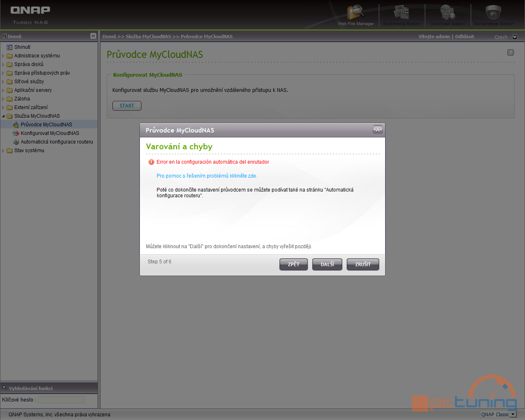Screen dimensions: 525x420
Task: Select Shrnutí in navigation tree
Action: click(x=22, y=47)
